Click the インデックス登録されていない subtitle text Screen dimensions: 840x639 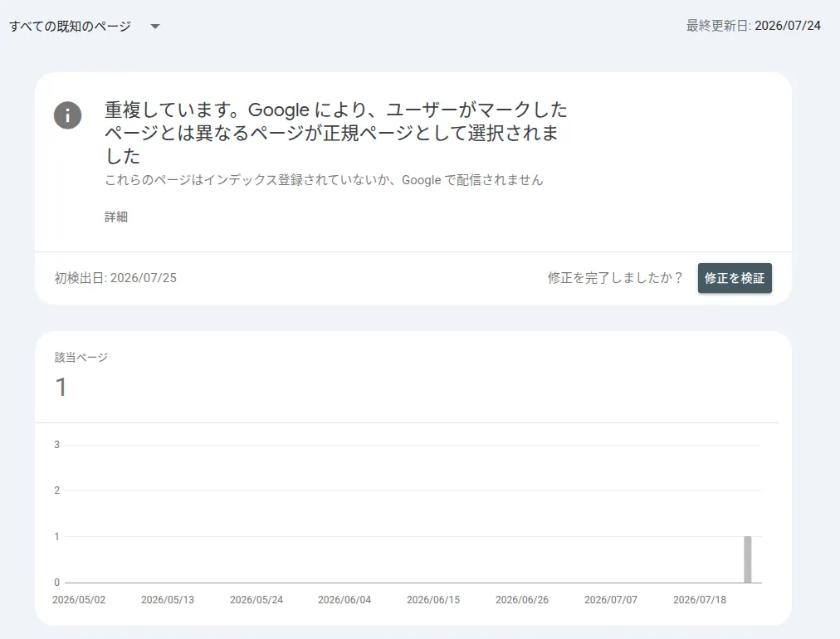point(324,180)
